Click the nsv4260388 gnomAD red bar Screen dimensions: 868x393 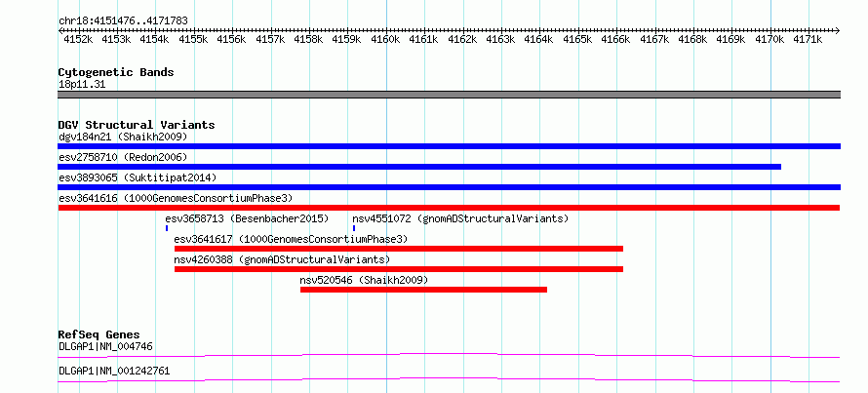[x=399, y=269]
